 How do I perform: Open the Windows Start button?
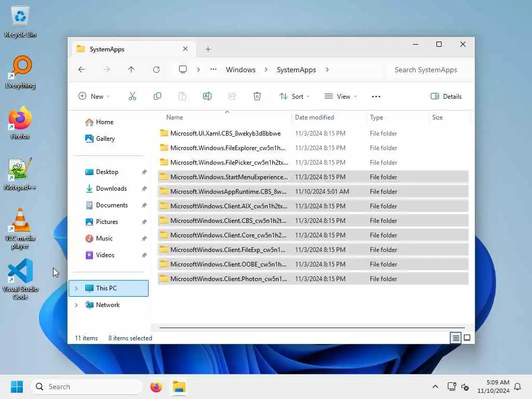(17, 387)
